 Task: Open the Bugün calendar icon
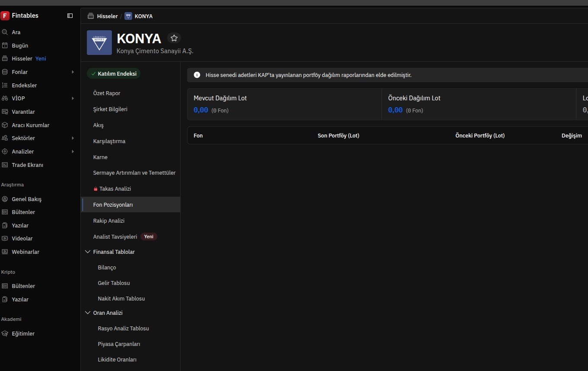5,45
